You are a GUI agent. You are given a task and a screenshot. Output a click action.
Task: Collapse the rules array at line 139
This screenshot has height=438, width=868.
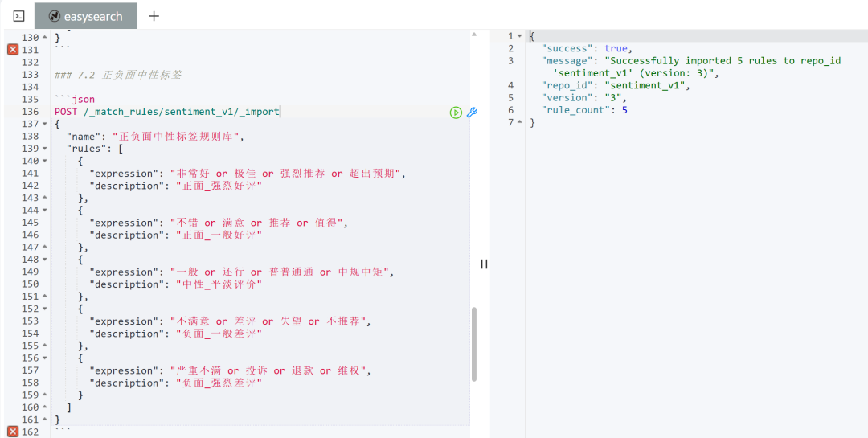tap(45, 149)
